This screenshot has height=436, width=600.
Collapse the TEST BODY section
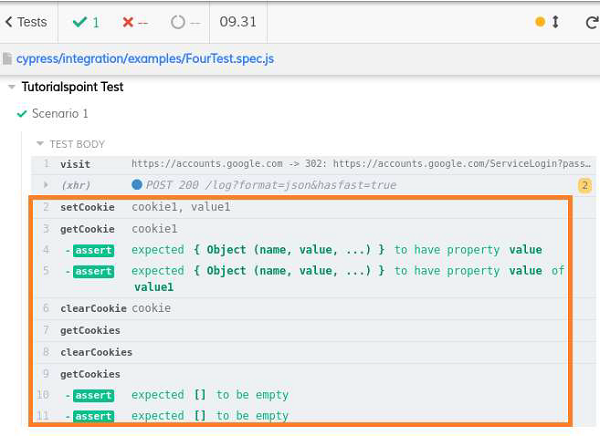[40, 144]
